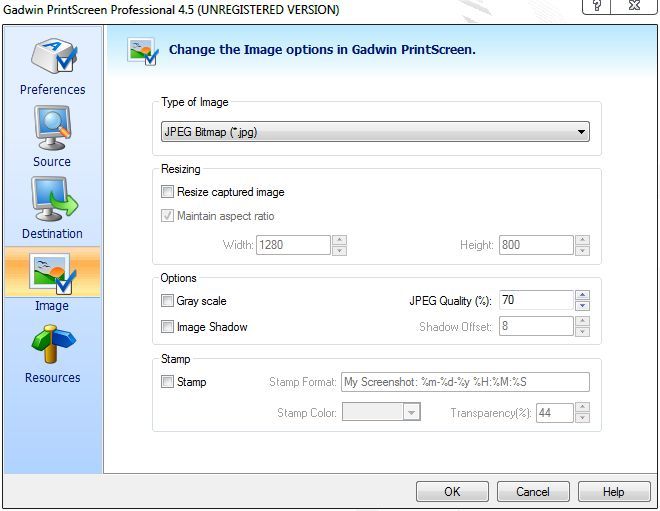Decrease Transparency with down arrow
The image size is (660, 511).
pyautogui.click(x=582, y=418)
